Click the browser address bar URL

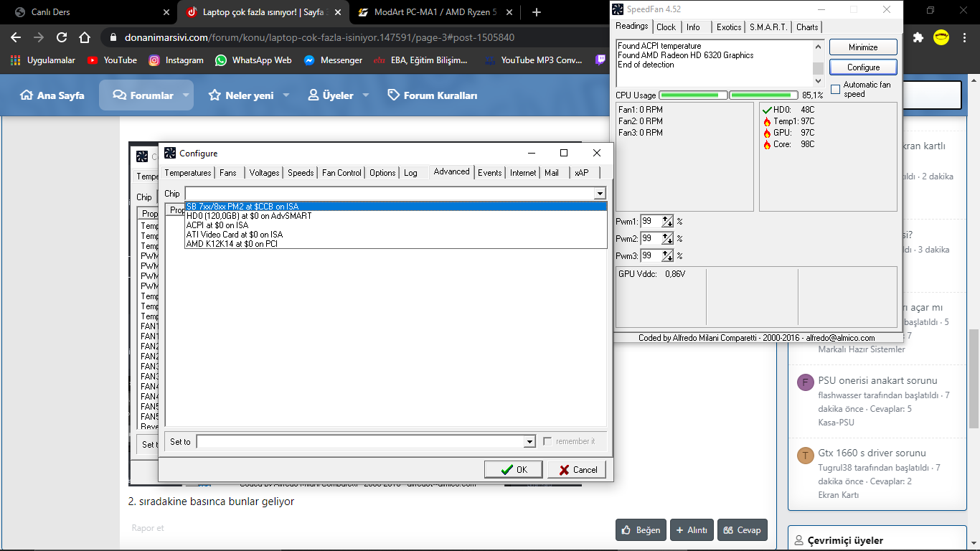tap(320, 37)
